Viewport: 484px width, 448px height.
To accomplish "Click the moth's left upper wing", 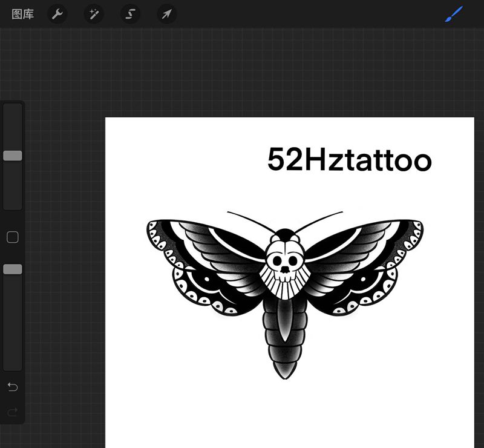I will point(206,242).
